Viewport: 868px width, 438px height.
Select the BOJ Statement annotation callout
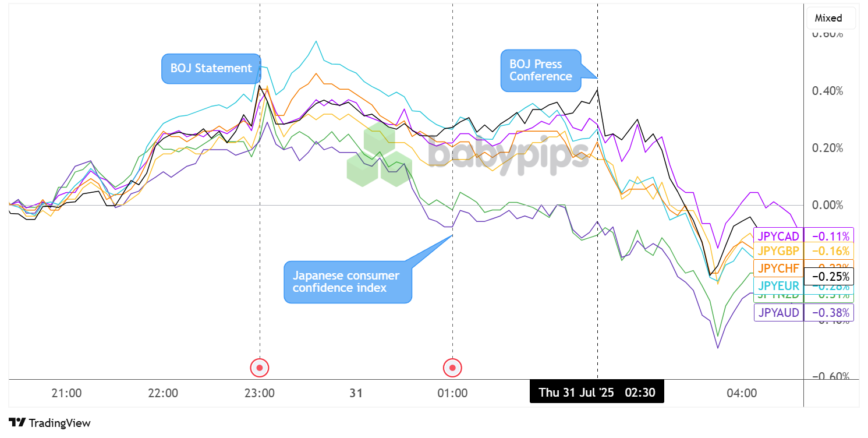pyautogui.click(x=211, y=68)
